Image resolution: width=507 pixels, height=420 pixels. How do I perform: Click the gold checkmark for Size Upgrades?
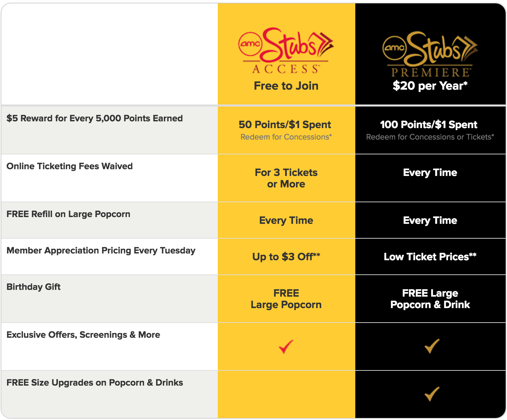(x=432, y=394)
